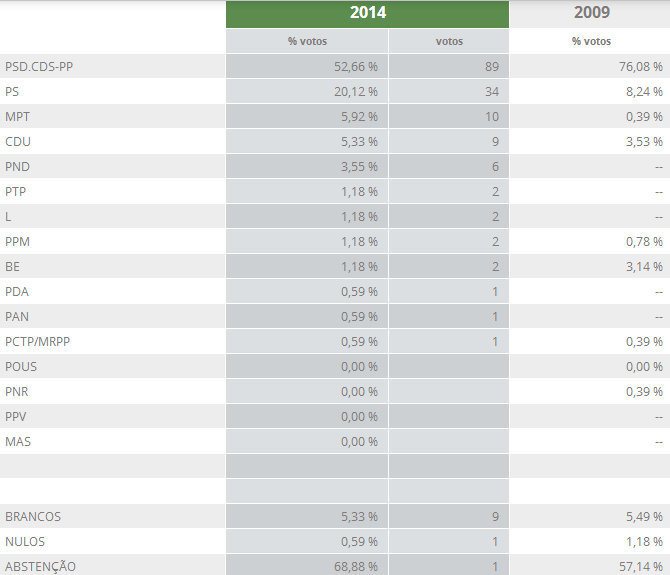Click the 89 votes cell

[492, 67]
